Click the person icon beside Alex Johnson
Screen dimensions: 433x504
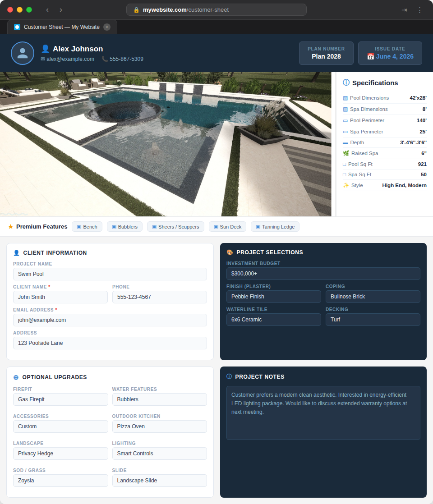pos(46,49)
